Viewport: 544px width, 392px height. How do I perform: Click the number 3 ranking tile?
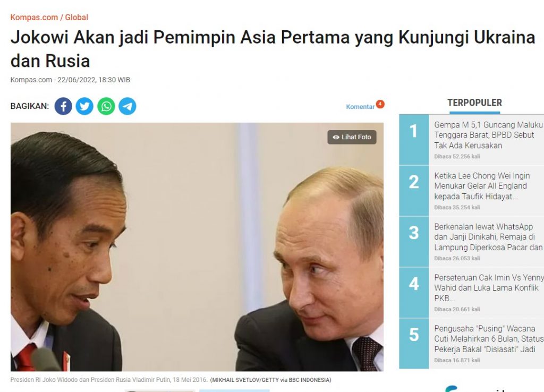[x=414, y=242]
